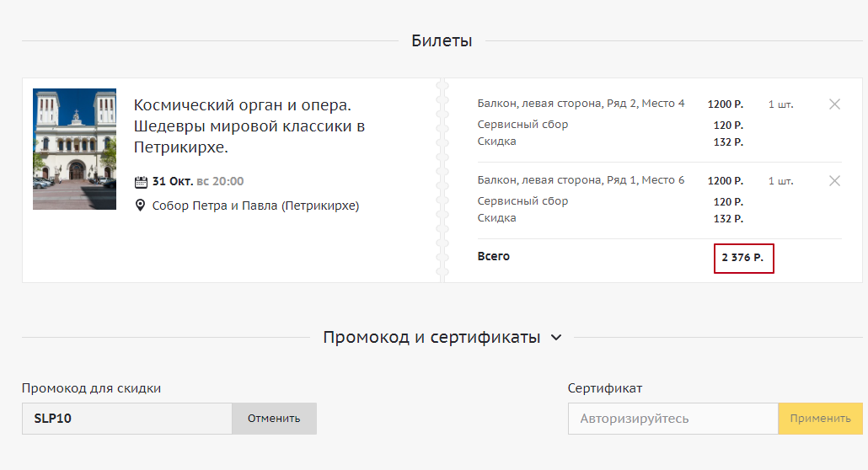
Task: Click the Промокод и сертификаты section heading
Action: coord(431,338)
